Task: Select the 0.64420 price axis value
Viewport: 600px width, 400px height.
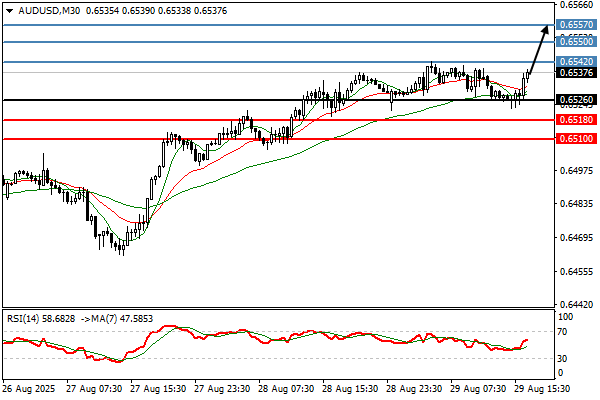Action: click(576, 305)
